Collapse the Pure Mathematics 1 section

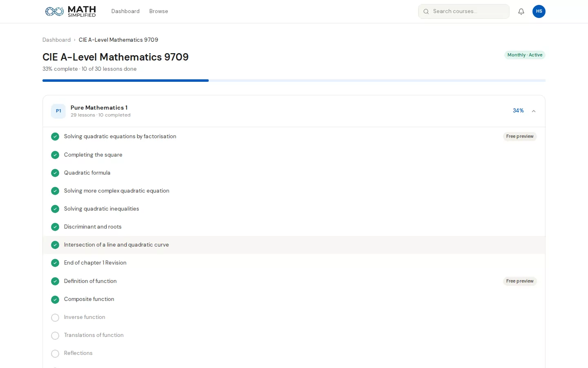tap(533, 111)
